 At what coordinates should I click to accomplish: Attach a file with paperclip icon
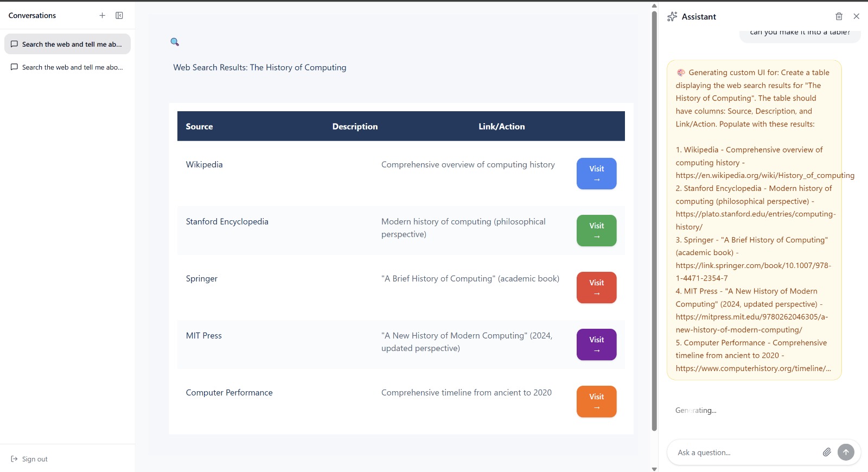point(827,452)
